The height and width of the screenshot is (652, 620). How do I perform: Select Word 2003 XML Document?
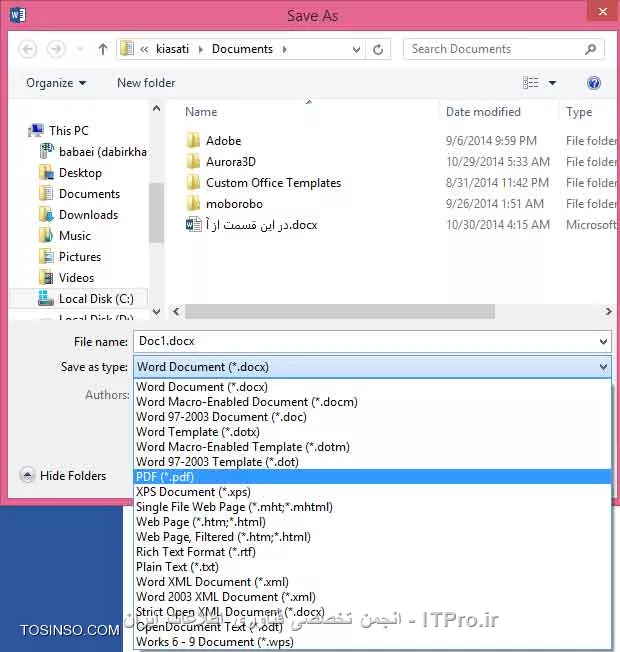[373, 597]
